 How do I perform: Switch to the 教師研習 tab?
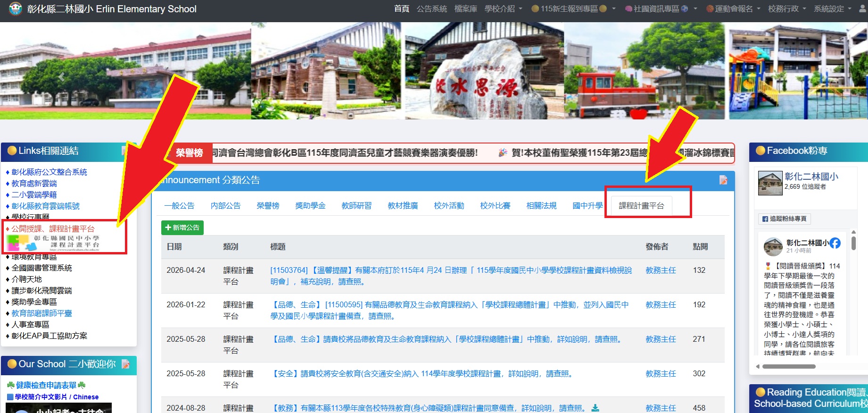pyautogui.click(x=356, y=206)
